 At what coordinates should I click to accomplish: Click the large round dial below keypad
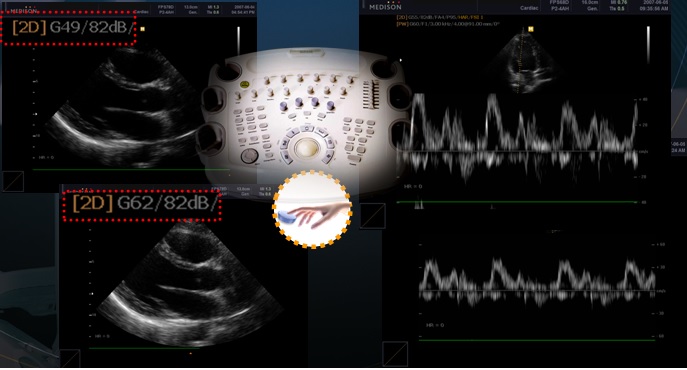pyautogui.click(x=249, y=155)
